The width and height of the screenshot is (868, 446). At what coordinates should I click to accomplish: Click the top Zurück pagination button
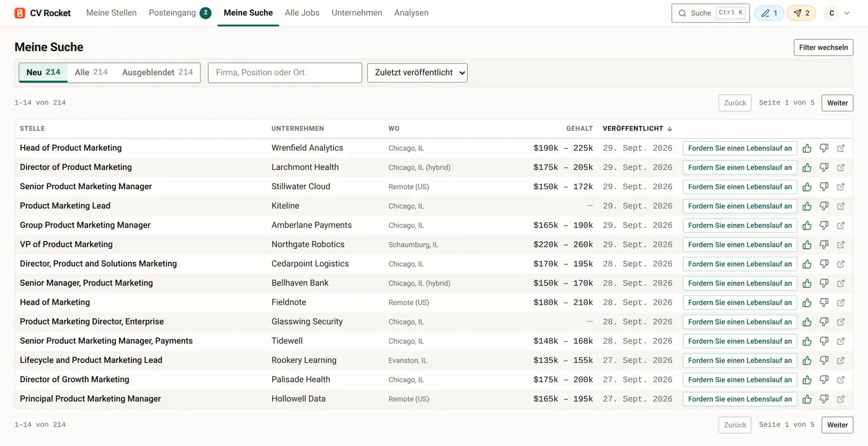click(735, 103)
